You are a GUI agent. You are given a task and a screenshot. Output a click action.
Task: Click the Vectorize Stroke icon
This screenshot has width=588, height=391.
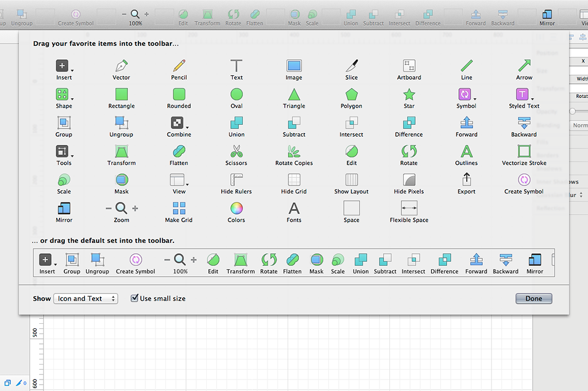point(524,152)
